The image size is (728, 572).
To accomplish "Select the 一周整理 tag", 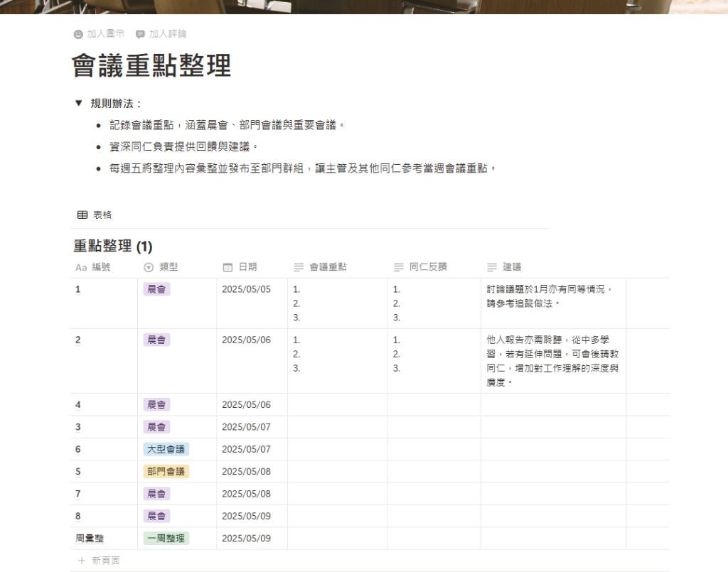I will click(x=166, y=538).
